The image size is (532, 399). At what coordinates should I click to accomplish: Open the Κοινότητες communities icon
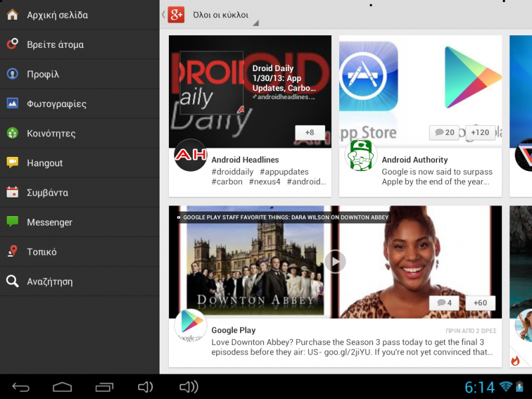click(13, 133)
